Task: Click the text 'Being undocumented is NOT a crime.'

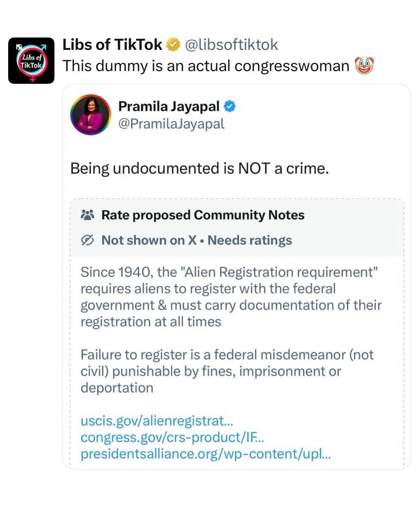Action: [x=199, y=169]
